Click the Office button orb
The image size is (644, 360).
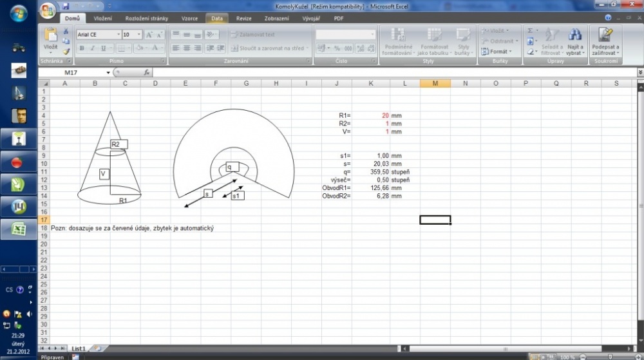[x=48, y=10]
